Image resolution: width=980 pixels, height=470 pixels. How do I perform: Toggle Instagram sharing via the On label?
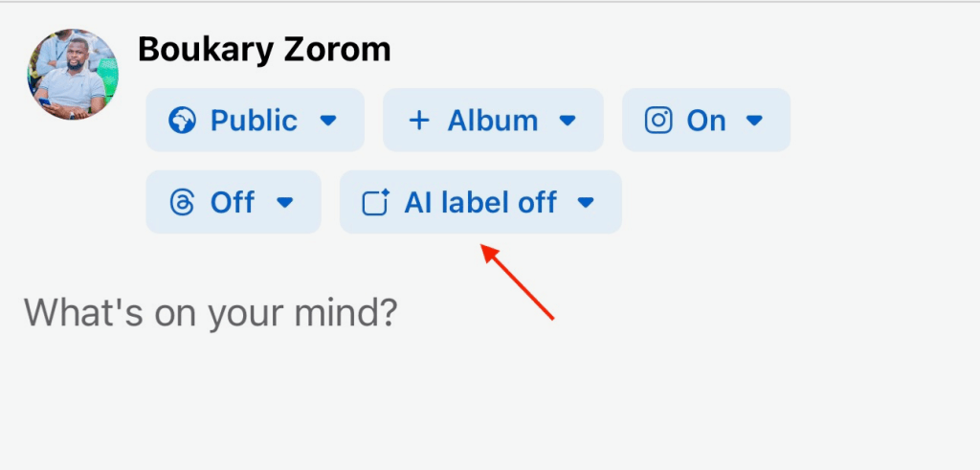click(x=706, y=121)
